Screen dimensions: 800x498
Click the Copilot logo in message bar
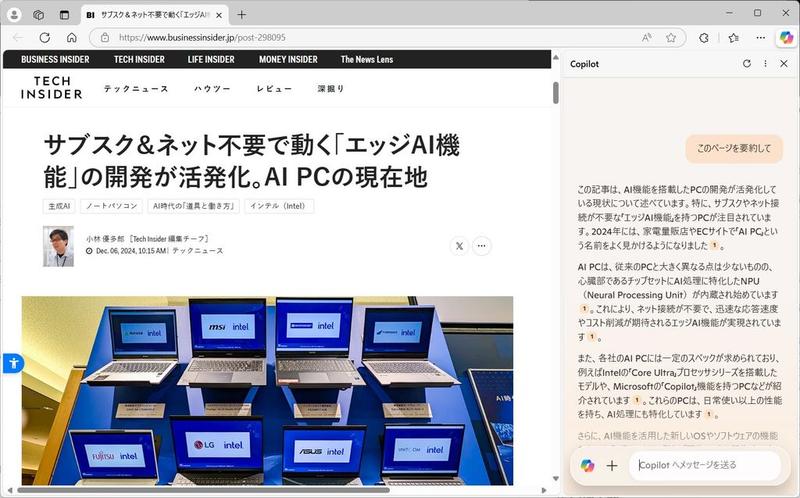(x=587, y=465)
